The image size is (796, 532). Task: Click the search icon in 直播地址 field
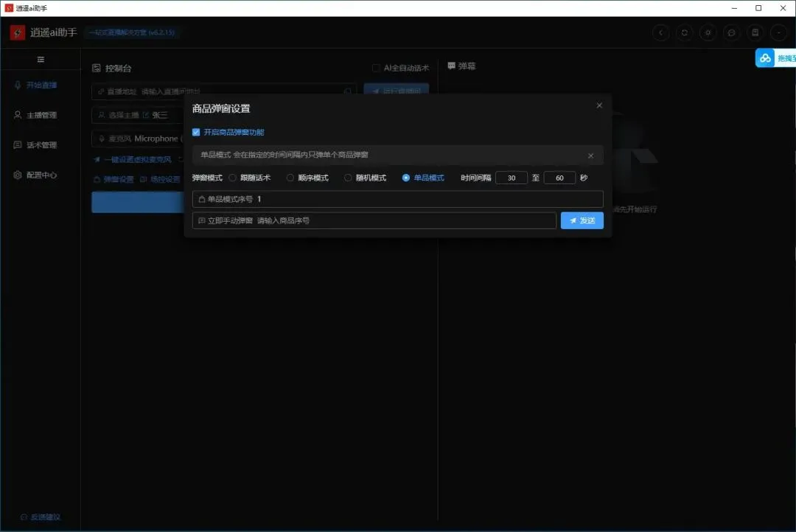coord(348,91)
